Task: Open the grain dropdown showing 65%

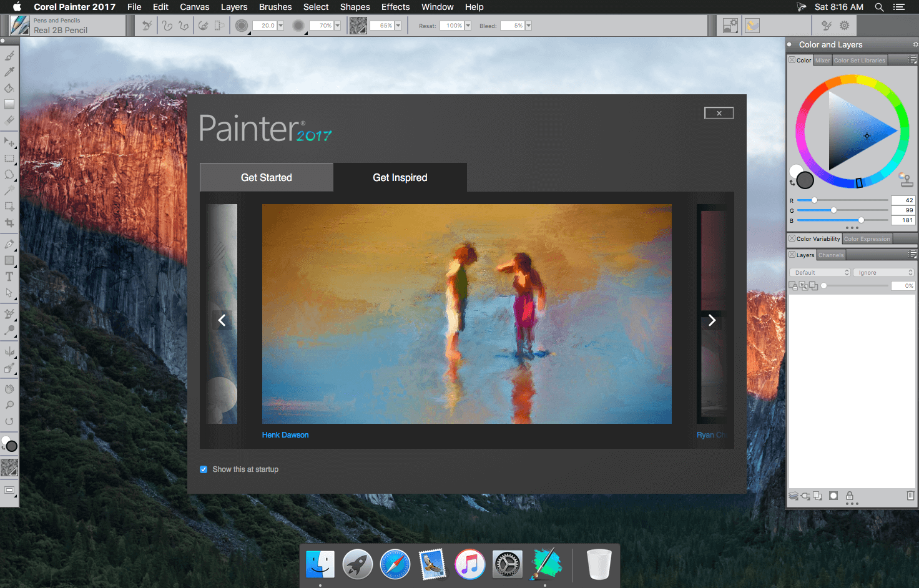Action: (x=398, y=26)
